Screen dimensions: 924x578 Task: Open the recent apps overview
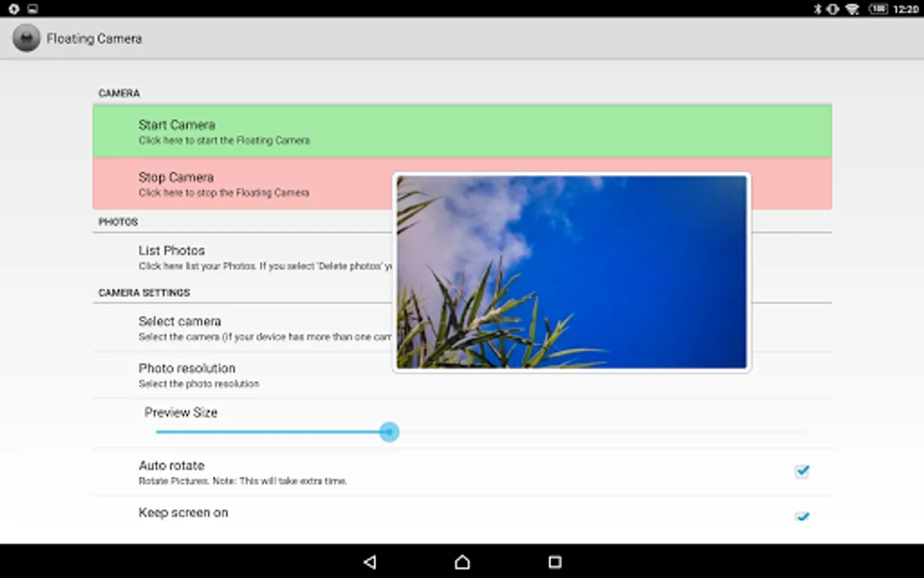[555, 562]
